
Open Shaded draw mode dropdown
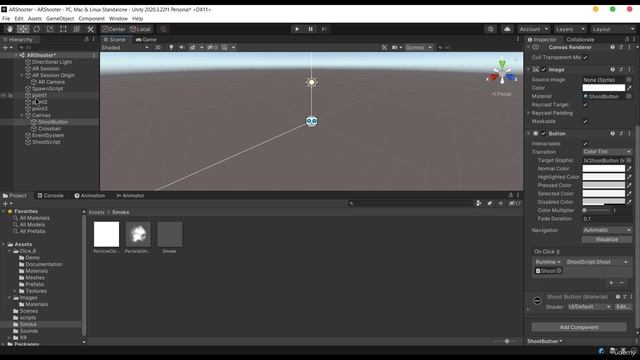[x=125, y=47]
